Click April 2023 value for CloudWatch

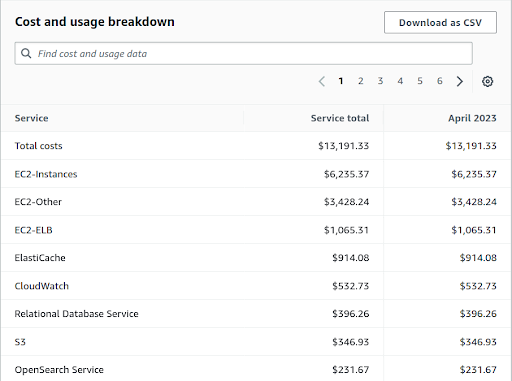tap(478, 286)
